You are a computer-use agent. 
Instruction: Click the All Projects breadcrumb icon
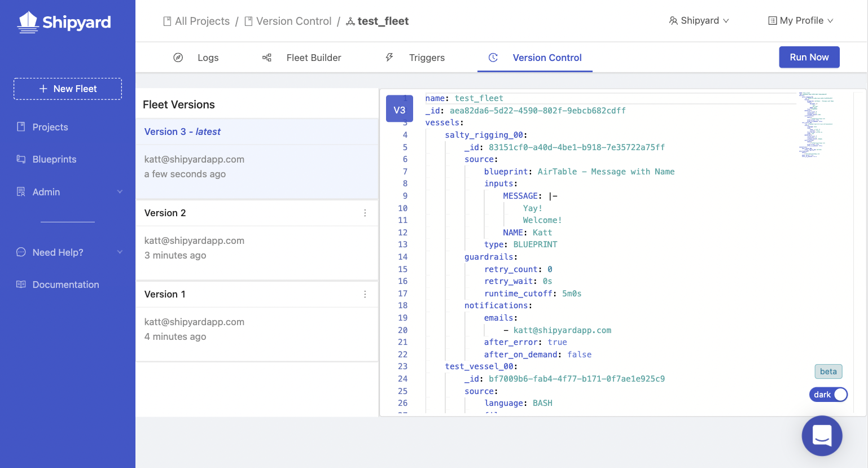pyautogui.click(x=167, y=21)
